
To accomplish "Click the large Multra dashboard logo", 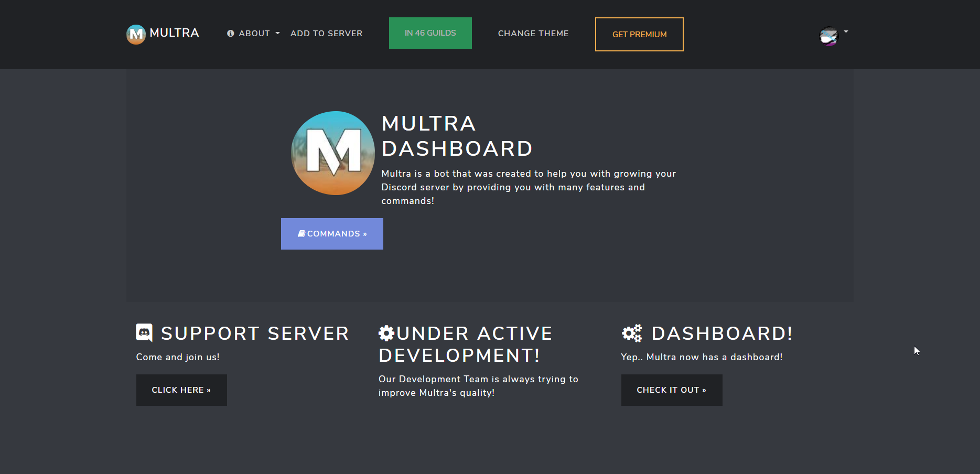I will pyautogui.click(x=333, y=153).
